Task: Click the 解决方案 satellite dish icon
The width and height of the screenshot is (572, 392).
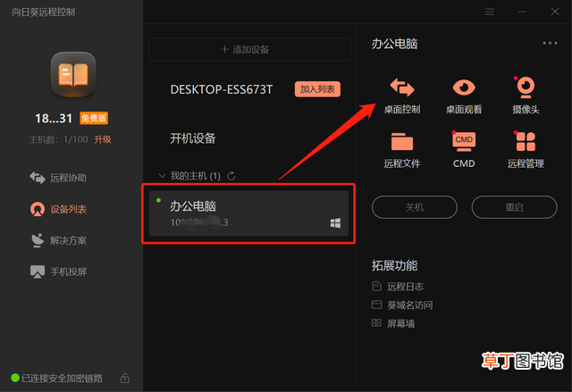Action: click(38, 240)
